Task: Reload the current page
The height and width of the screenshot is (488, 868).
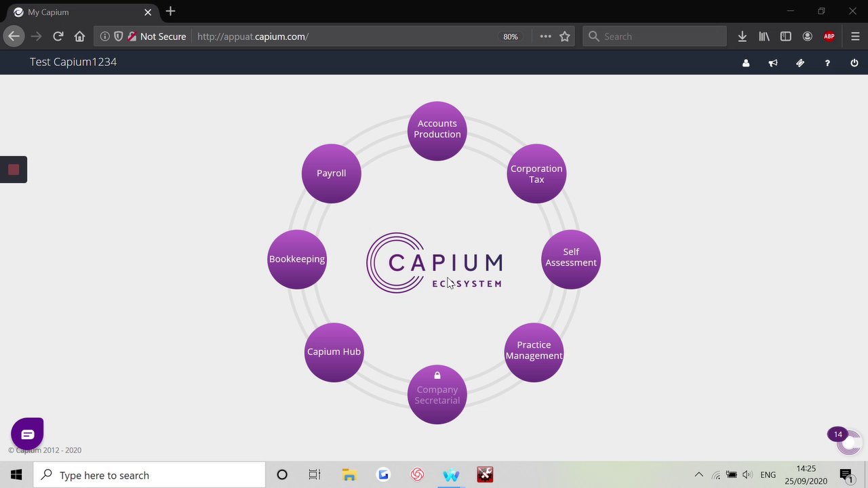Action: click(x=58, y=36)
